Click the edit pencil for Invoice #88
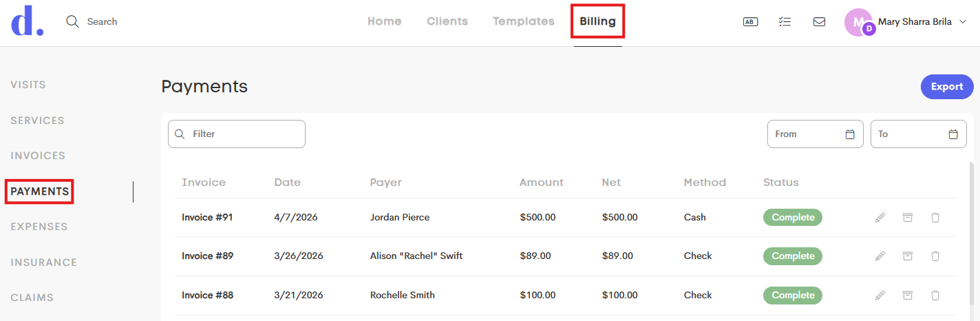This screenshot has height=321, width=980. click(x=880, y=296)
